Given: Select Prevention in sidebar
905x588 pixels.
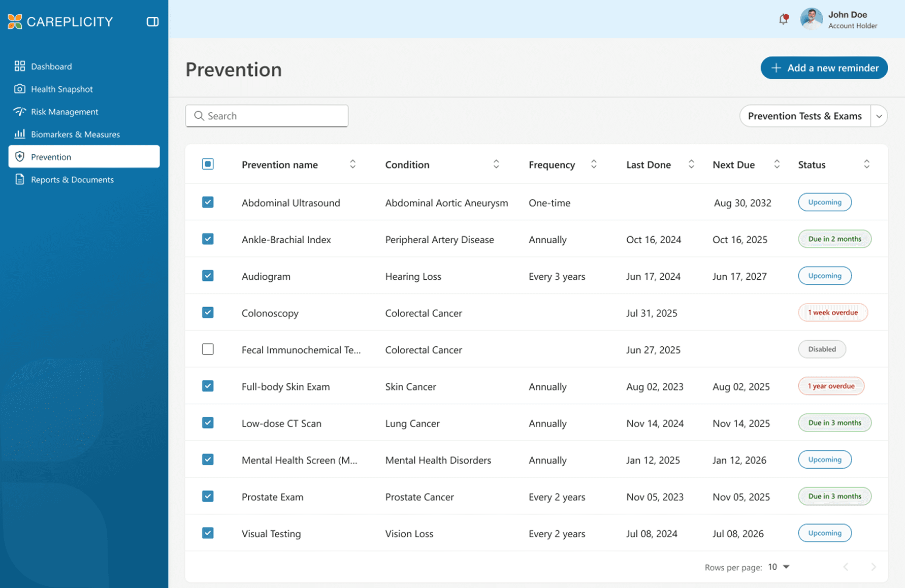Looking at the screenshot, I should (84, 156).
